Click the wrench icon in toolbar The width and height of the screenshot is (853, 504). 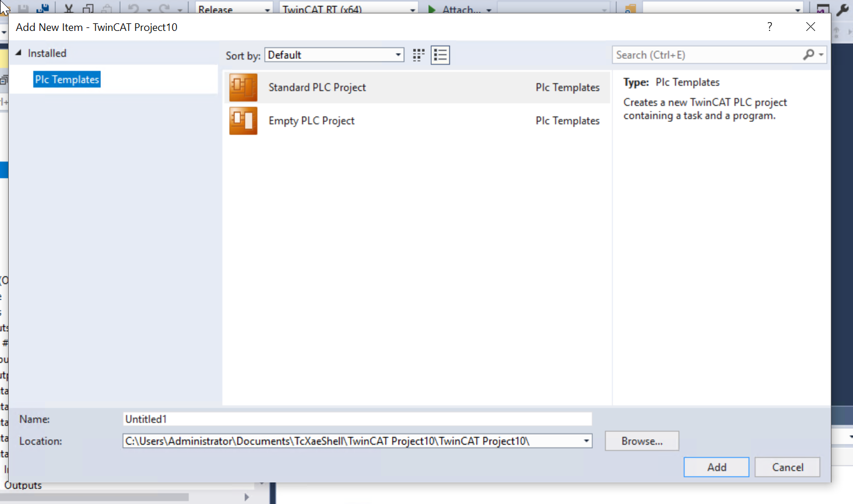tap(842, 9)
